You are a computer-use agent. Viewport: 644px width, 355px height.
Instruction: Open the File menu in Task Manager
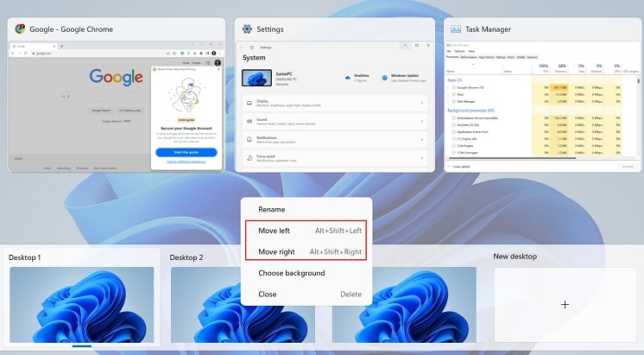pyautogui.click(x=449, y=51)
